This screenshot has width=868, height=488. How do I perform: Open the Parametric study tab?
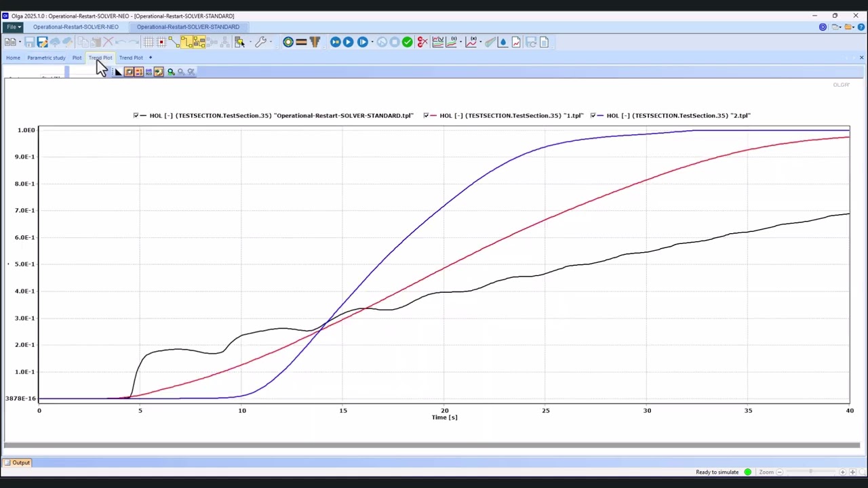46,58
